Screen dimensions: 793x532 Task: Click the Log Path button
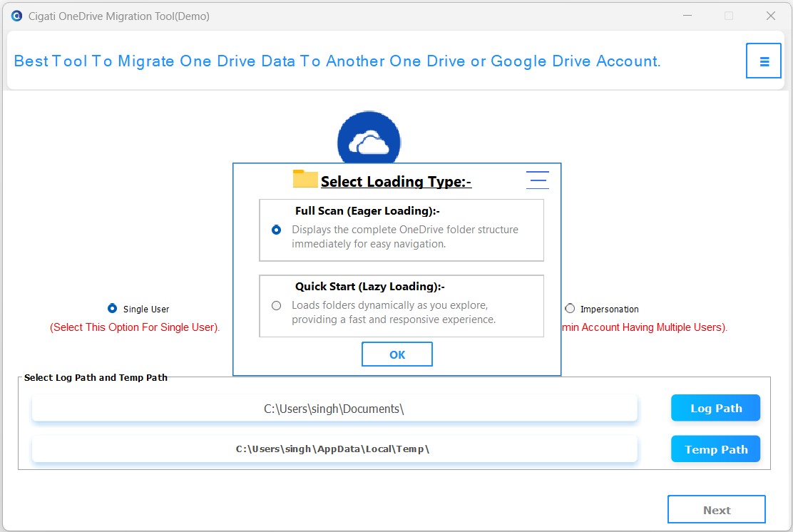tap(715, 408)
